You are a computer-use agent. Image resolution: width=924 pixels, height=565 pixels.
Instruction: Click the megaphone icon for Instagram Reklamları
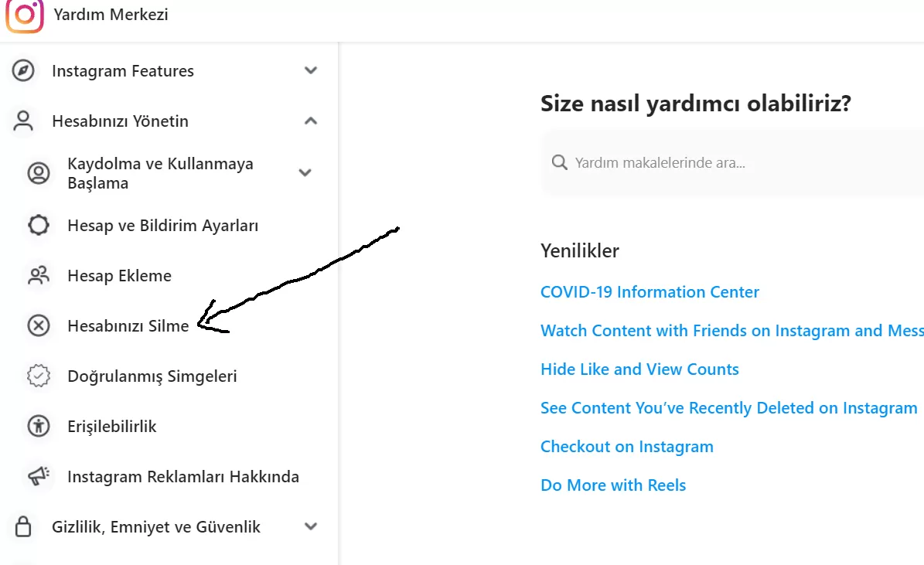click(x=39, y=476)
